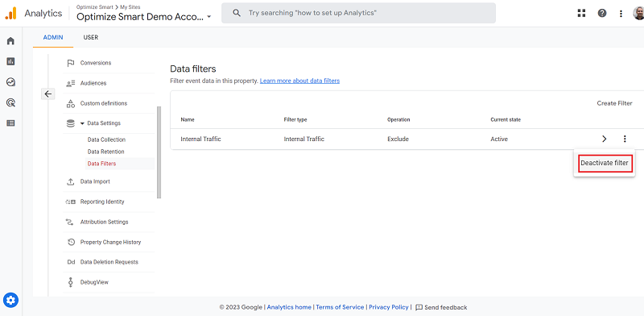Screen dimensions: 644x316
Task: Open Data Retention settings
Action: click(105, 152)
